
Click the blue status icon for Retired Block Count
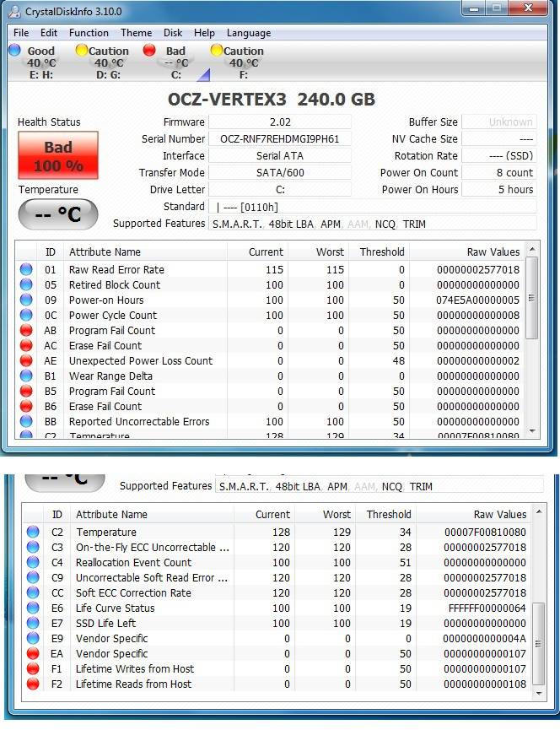pos(26,284)
